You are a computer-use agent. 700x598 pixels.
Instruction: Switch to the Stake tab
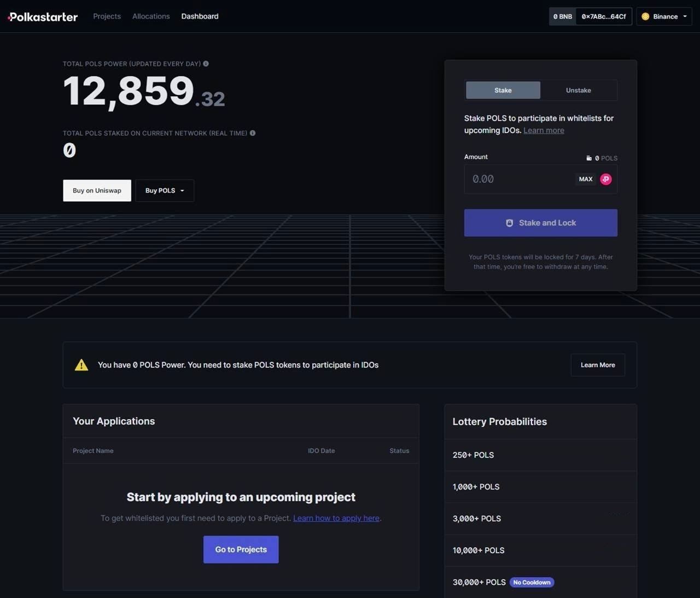pyautogui.click(x=503, y=90)
